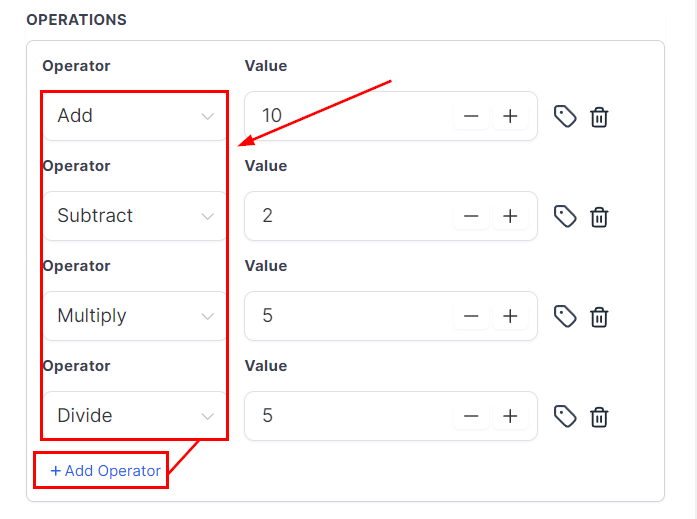Open the Add operator dropdown
The image size is (697, 519).
(x=135, y=116)
